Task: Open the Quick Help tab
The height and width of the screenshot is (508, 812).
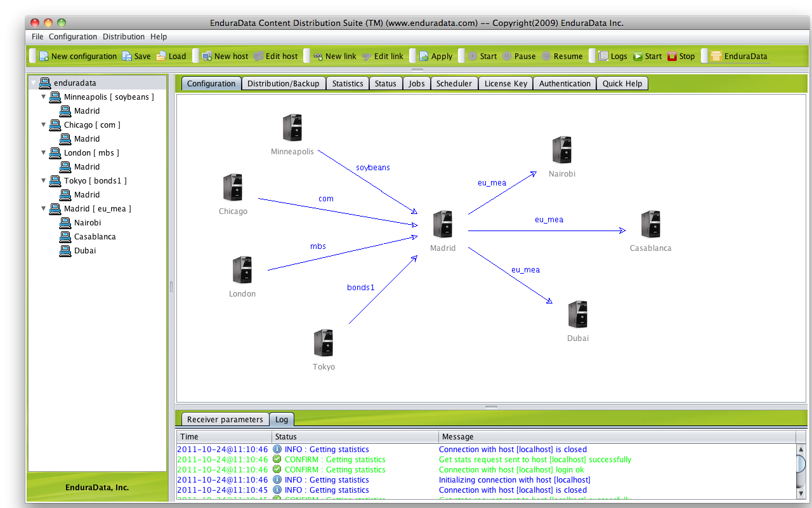Action: pos(622,83)
